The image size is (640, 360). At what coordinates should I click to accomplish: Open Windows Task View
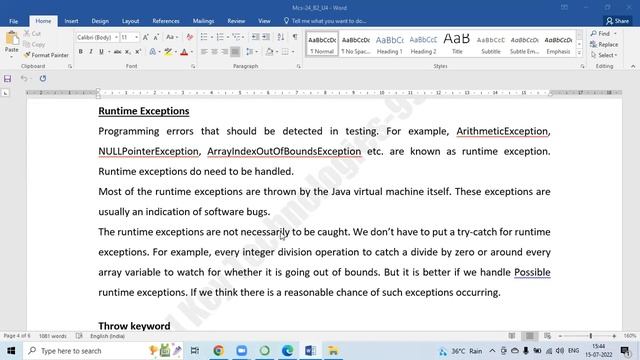[x=195, y=351]
